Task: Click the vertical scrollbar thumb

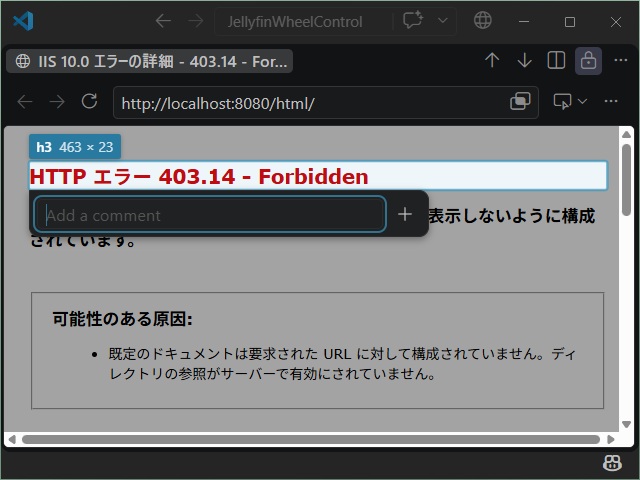Action: coord(627,180)
